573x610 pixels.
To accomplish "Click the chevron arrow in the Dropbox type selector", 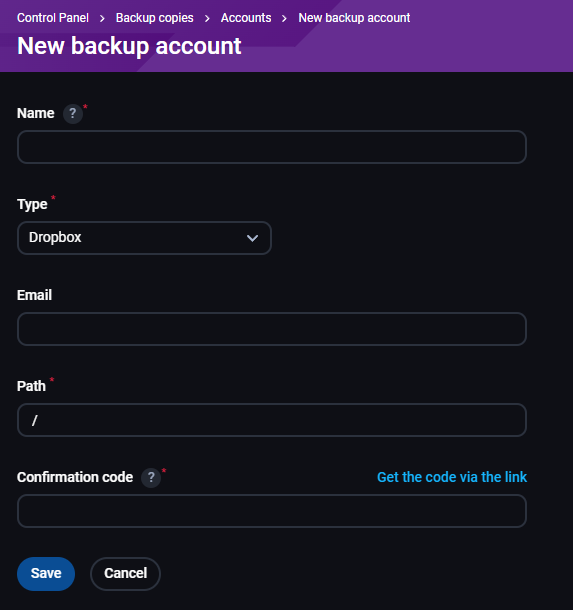I will click(252, 238).
